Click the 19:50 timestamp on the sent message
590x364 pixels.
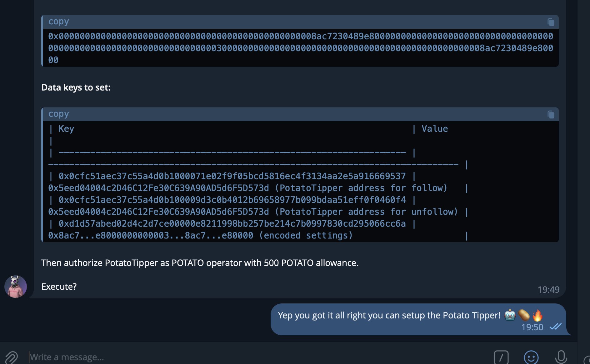532,327
